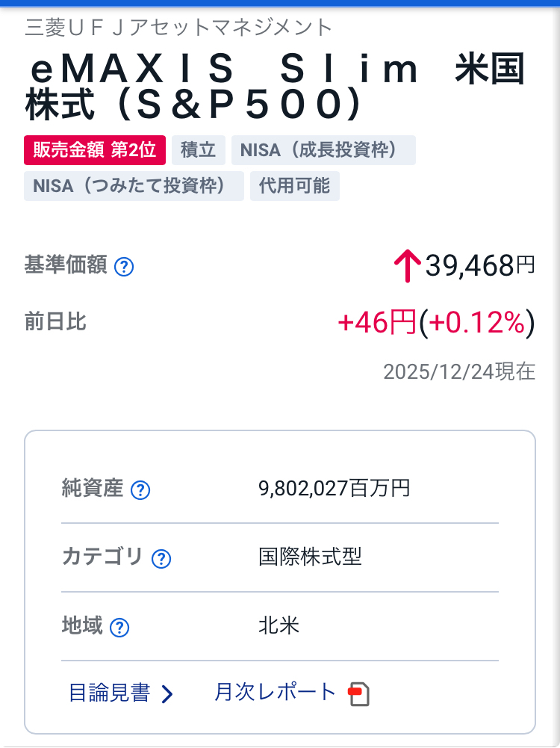Click the 39,468円 base price value
This screenshot has width=560, height=748.
(480, 266)
